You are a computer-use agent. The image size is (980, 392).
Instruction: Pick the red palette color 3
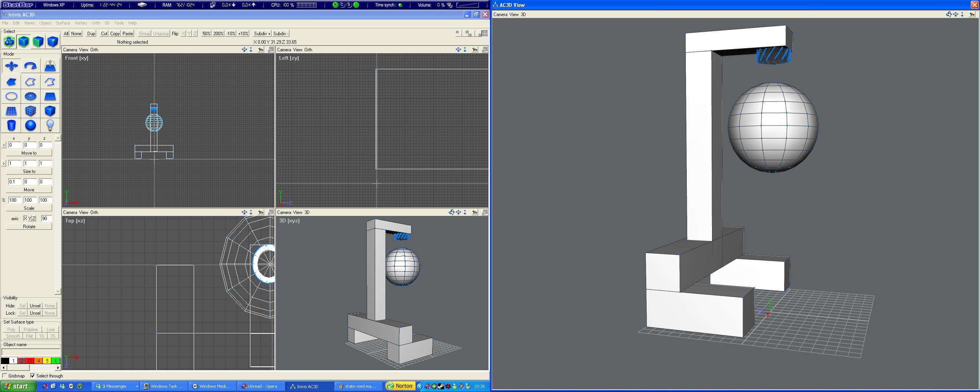coord(30,361)
